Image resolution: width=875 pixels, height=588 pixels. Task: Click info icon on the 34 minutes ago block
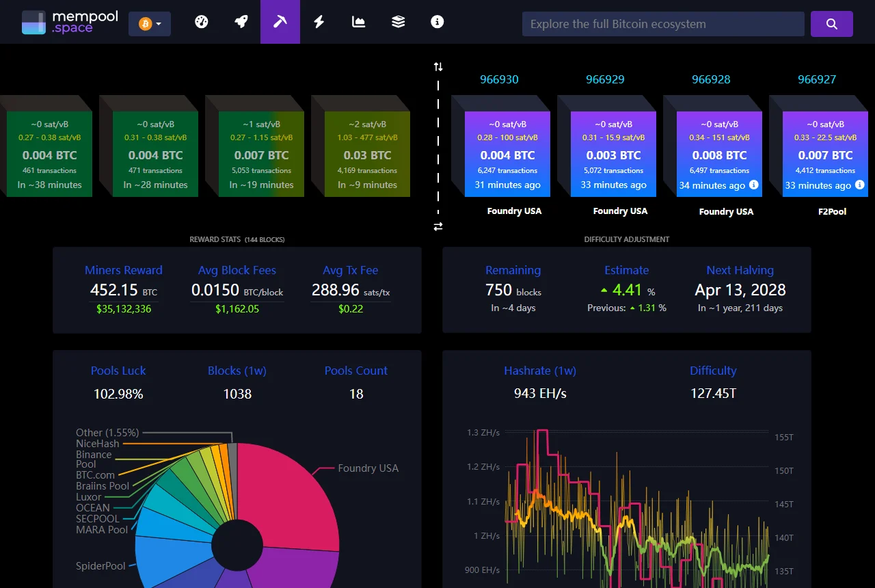click(x=754, y=185)
